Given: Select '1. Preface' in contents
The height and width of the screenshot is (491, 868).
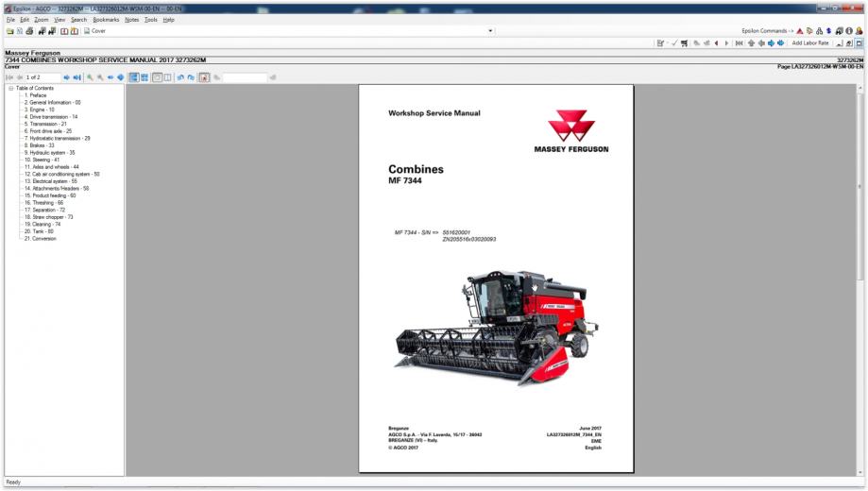Looking at the screenshot, I should [36, 95].
